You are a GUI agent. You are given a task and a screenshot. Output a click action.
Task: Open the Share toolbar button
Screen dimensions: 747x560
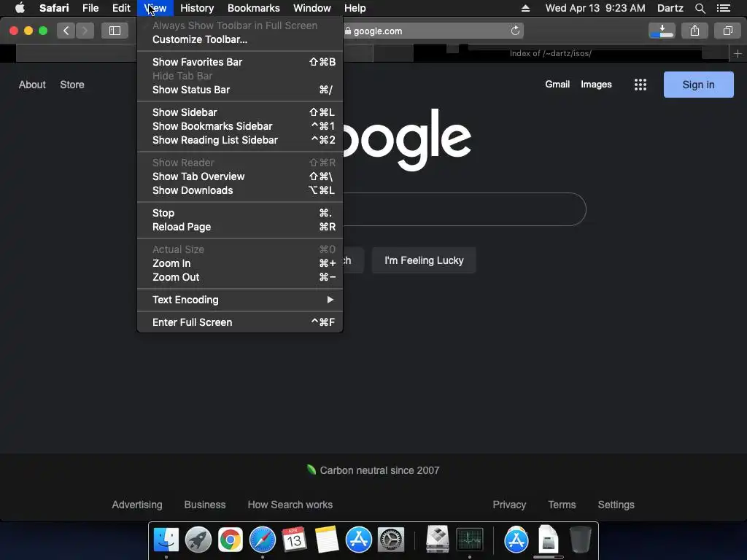tap(694, 31)
